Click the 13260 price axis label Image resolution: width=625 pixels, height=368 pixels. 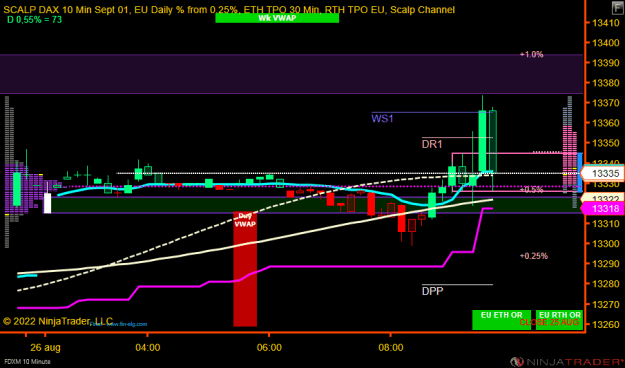point(606,324)
